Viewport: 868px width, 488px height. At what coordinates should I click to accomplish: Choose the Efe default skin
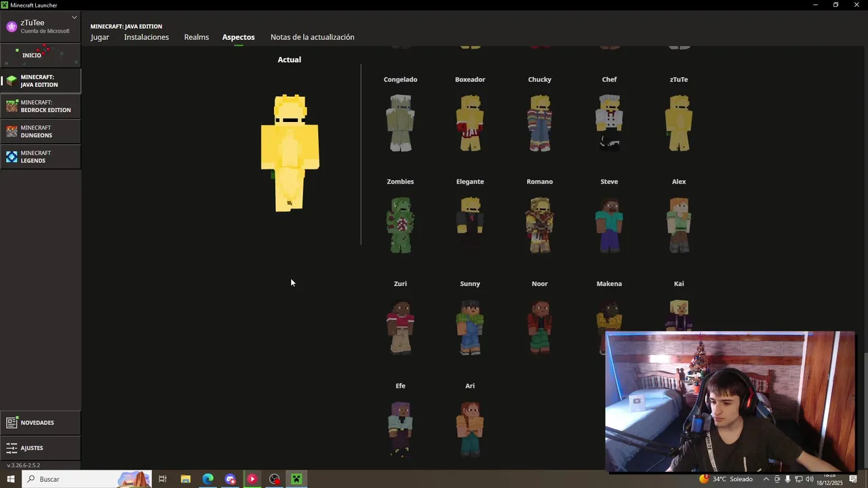coord(400,430)
